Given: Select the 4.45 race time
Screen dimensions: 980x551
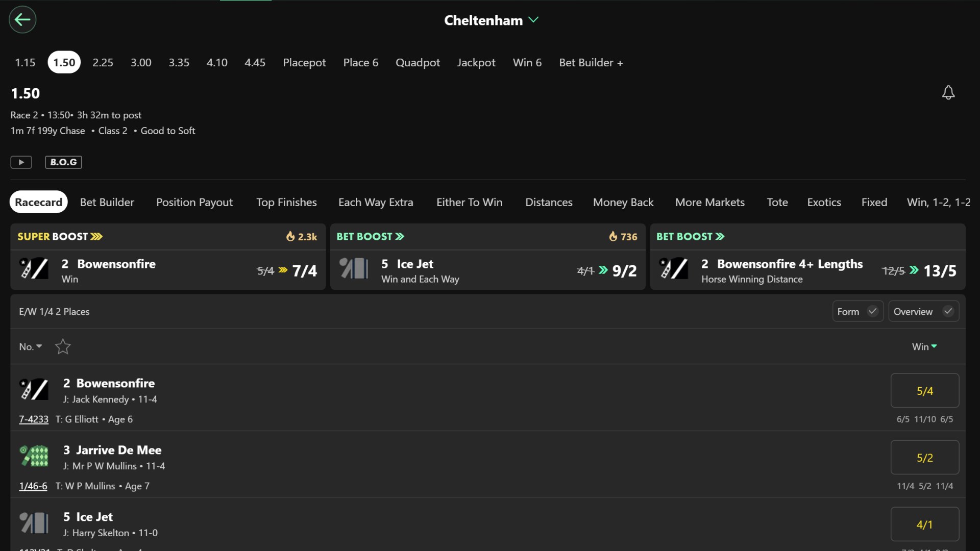Looking at the screenshot, I should coord(255,62).
